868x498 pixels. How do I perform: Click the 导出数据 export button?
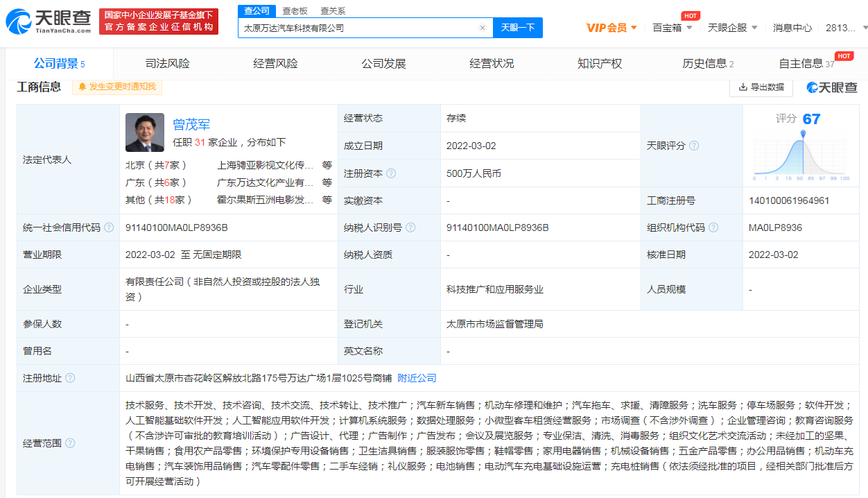pyautogui.click(x=761, y=87)
